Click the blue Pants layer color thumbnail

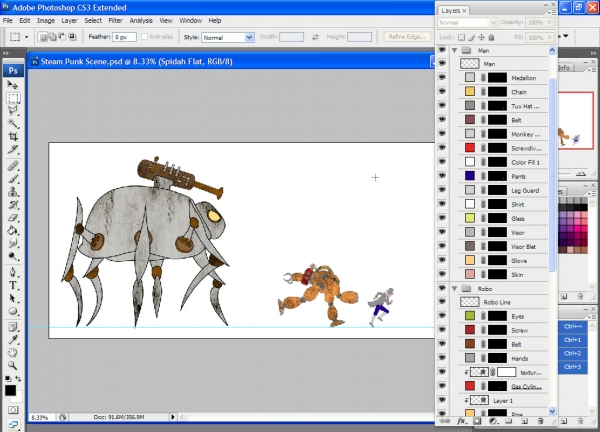(470, 176)
